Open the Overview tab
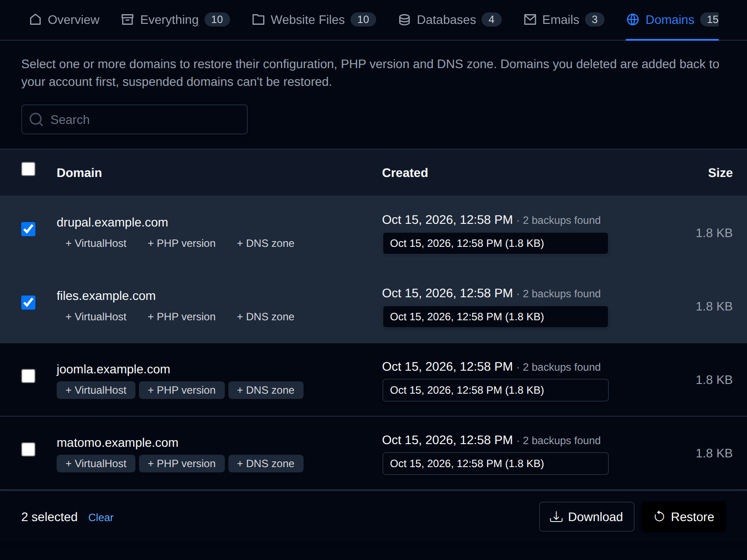Viewport: 747px width, 560px height. [65, 20]
